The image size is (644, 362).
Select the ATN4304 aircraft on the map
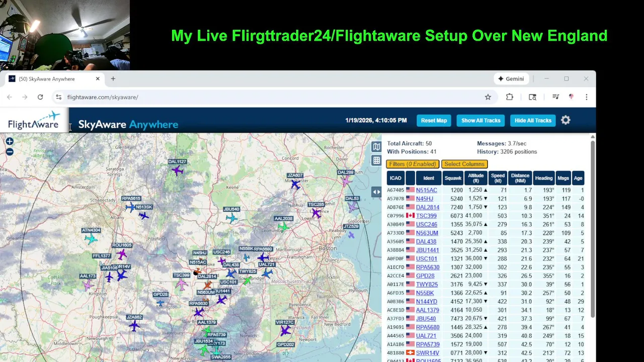[91, 239]
